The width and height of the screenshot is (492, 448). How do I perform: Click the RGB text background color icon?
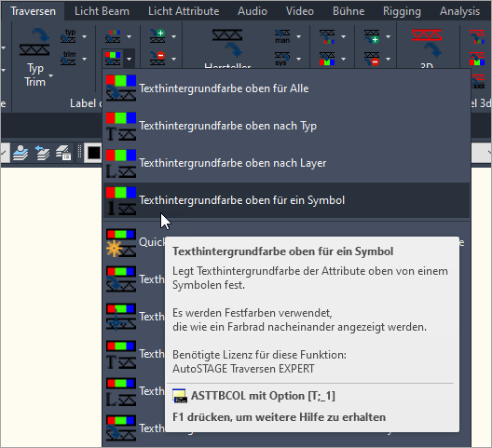113,59
